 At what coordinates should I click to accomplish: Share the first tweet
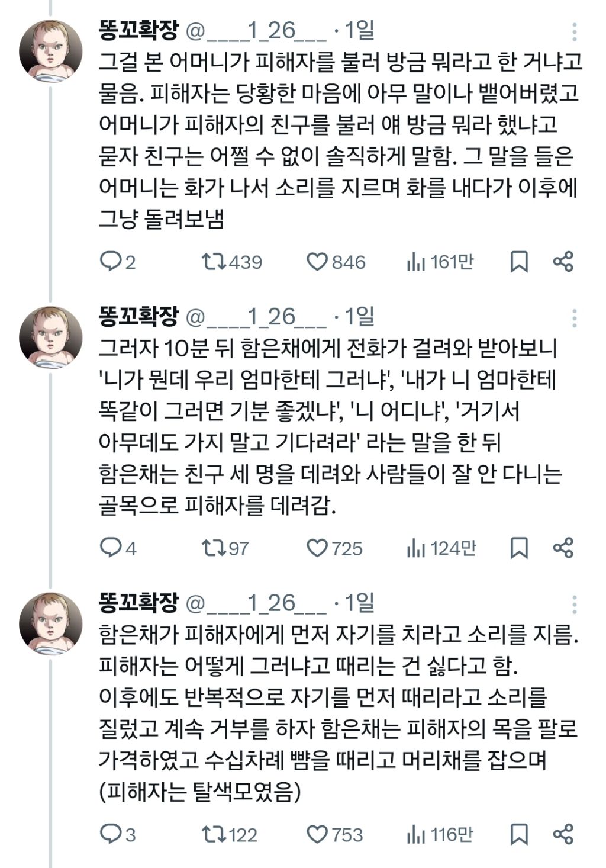563,262
